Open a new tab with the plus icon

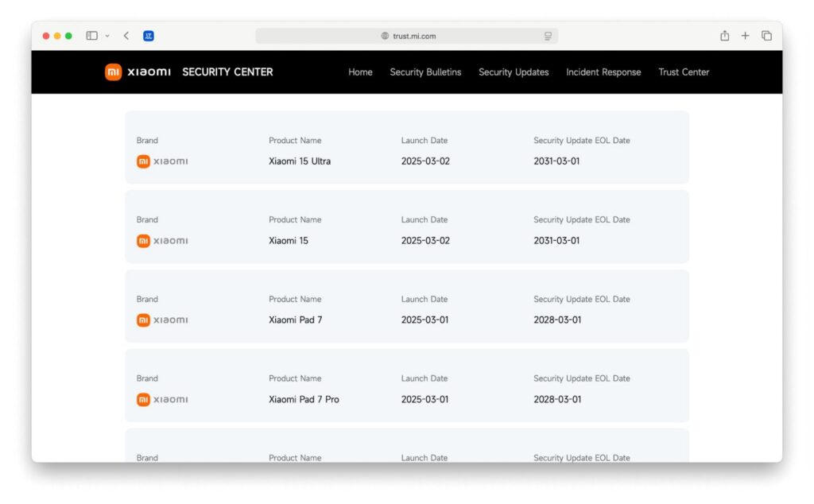tap(745, 35)
